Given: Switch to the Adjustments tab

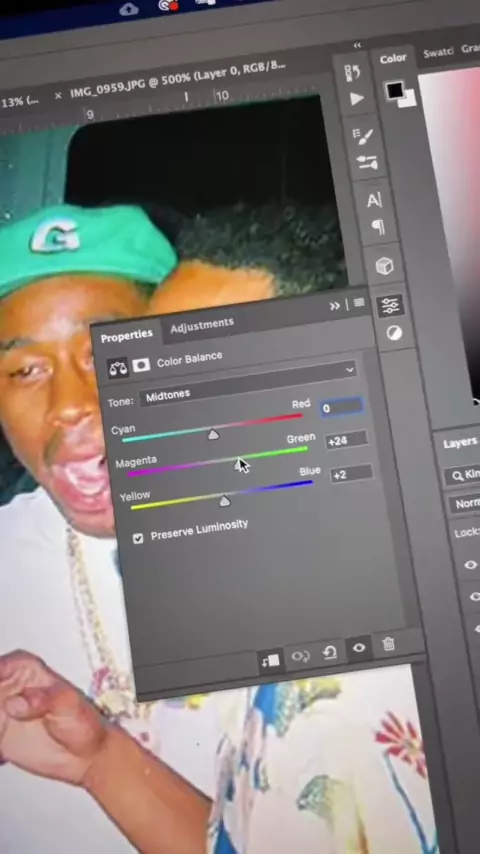Looking at the screenshot, I should pyautogui.click(x=202, y=325).
